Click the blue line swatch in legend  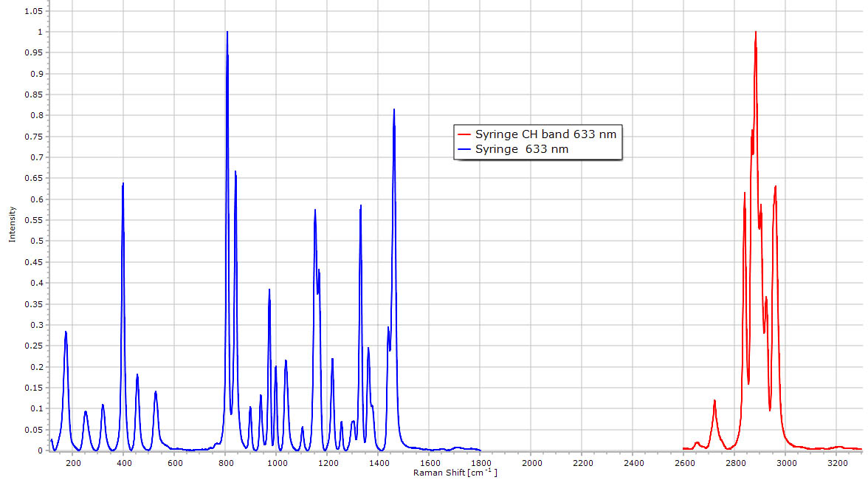pos(464,149)
